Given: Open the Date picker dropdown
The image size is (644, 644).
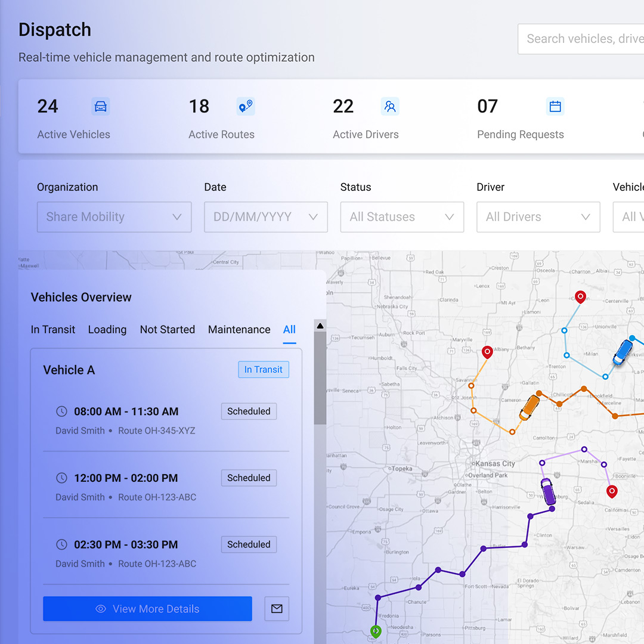Looking at the screenshot, I should click(265, 217).
